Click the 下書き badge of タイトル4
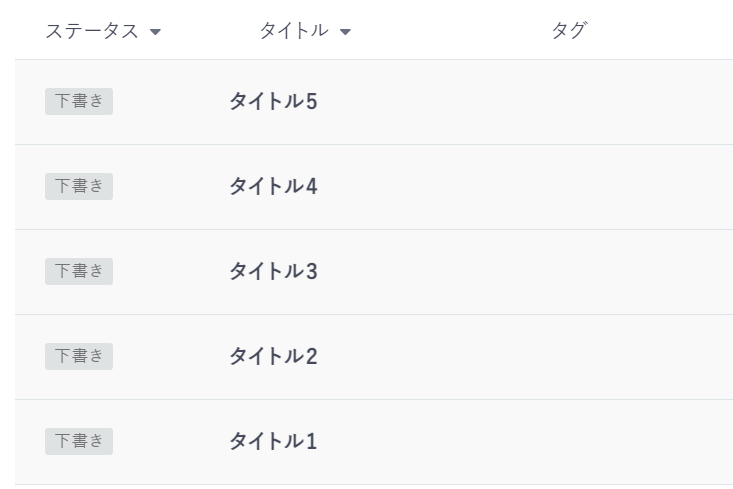 tap(79, 187)
